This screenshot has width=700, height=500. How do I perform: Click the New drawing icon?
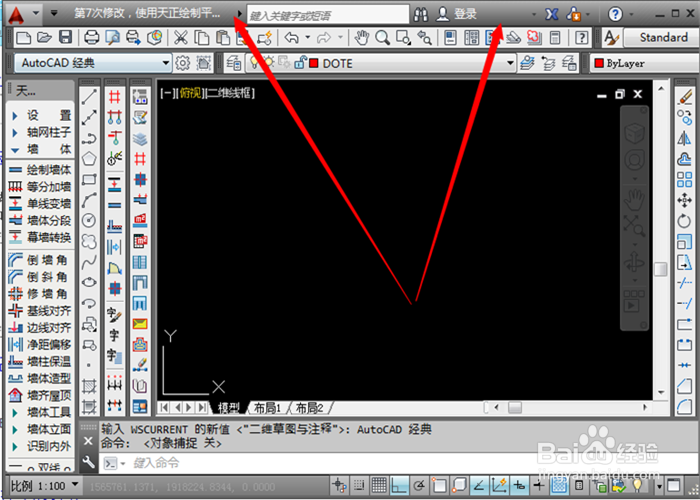[23, 38]
